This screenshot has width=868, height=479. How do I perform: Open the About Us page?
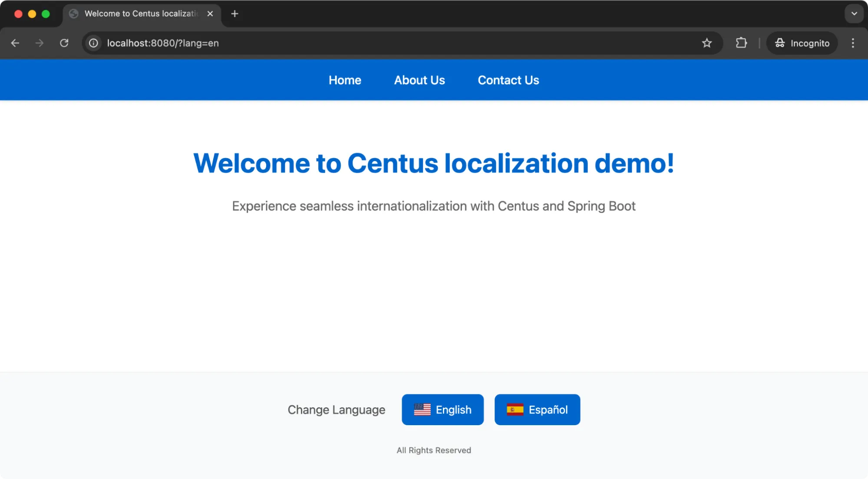click(x=419, y=80)
